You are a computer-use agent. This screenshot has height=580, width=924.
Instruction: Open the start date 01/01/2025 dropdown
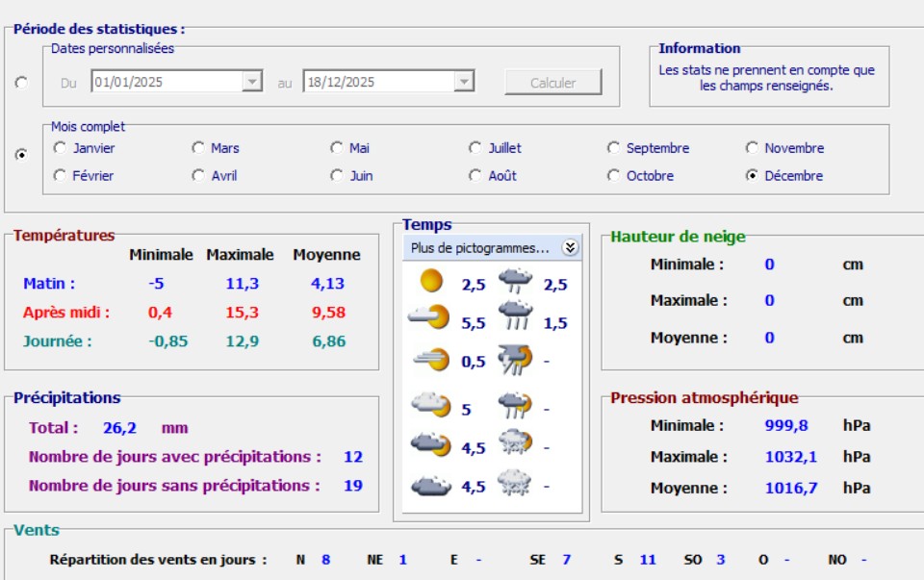point(252,83)
